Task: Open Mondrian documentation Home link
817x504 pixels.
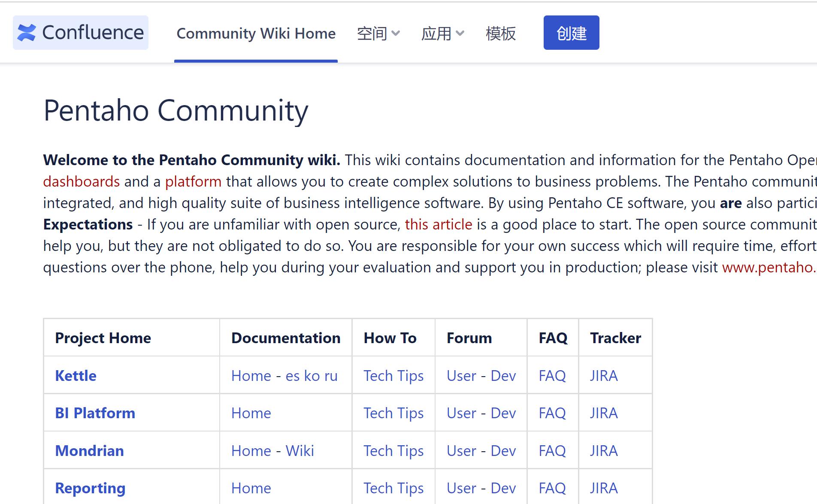Action: (x=251, y=451)
